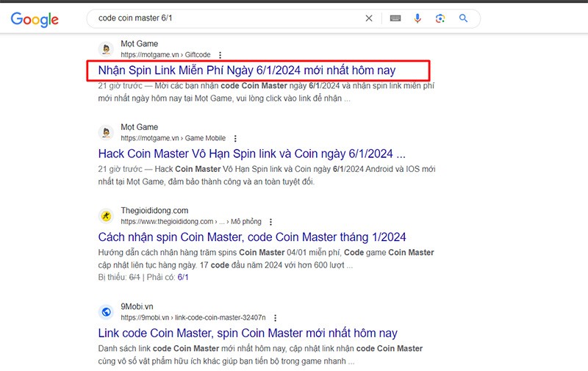Click the 'Thegioididong.com' site name
The image size is (588, 371).
(x=154, y=211)
